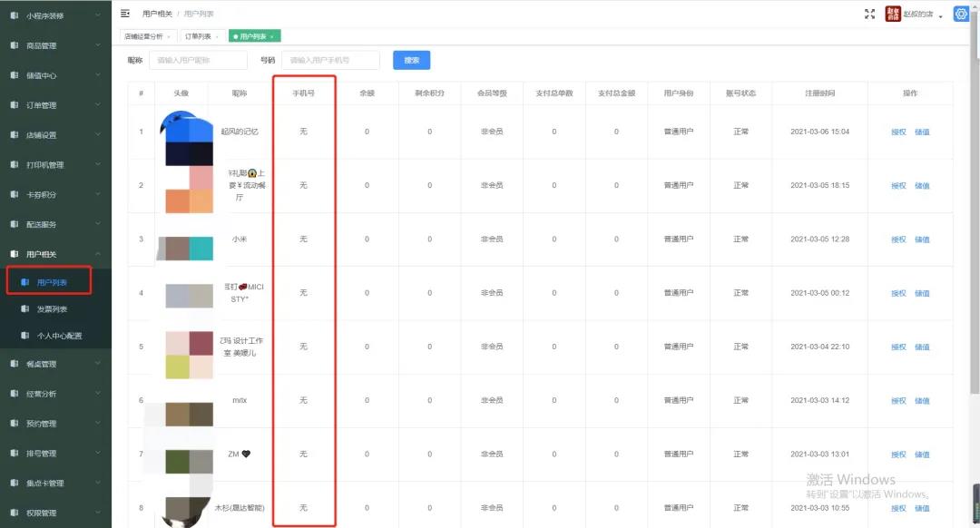Screen dimensions: 980x528
Task: Click 储值 for user 起风的记忆
Action: click(x=923, y=131)
